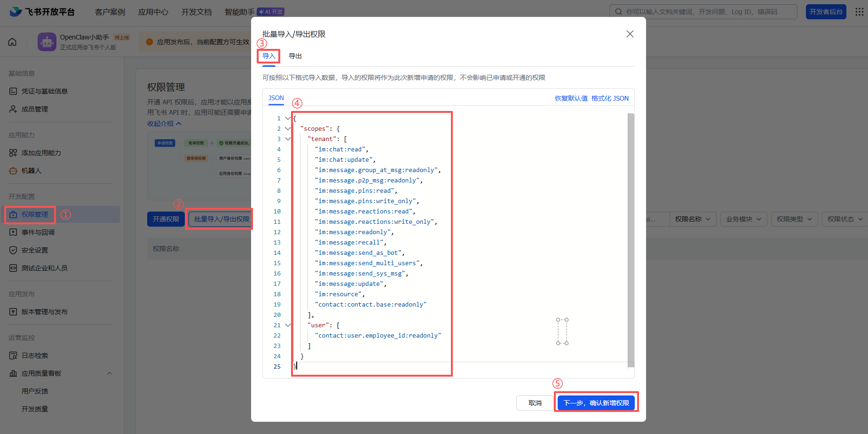Open the 权限状态 filter dropdown
Image resolution: width=868 pixels, height=434 pixels.
pos(845,219)
